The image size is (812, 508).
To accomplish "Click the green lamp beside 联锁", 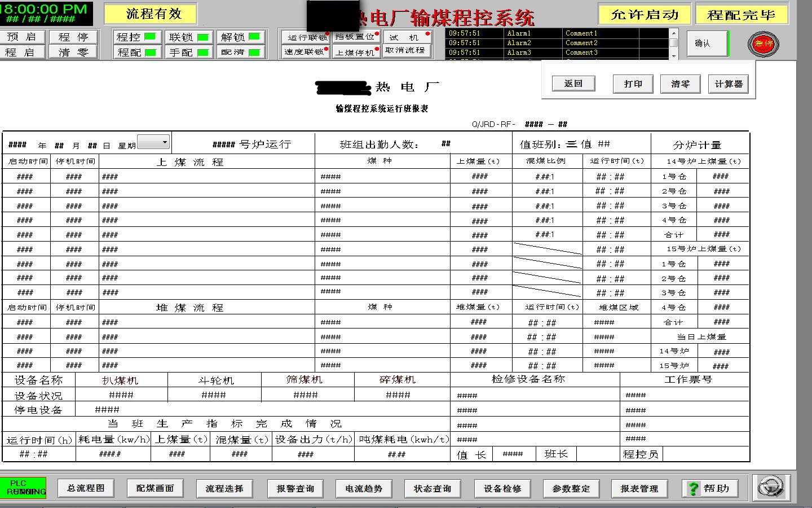I will click(x=202, y=36).
